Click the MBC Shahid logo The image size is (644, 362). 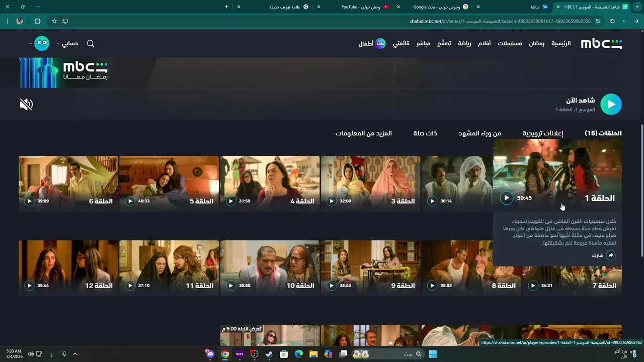coord(601,44)
